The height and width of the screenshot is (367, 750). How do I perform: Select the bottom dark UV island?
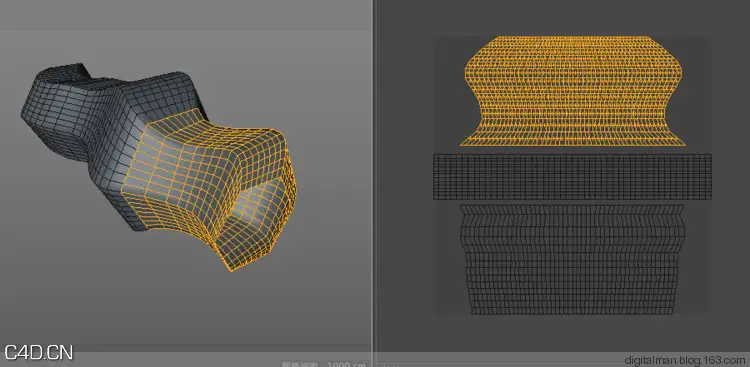click(573, 259)
